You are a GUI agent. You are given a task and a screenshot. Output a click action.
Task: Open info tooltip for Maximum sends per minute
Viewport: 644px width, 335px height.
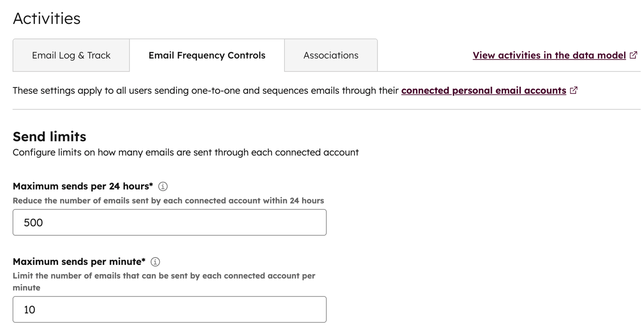click(x=155, y=262)
